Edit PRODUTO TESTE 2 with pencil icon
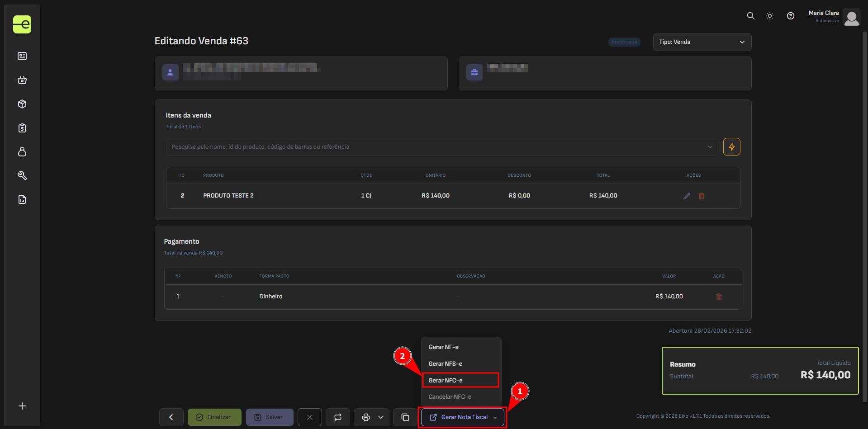Viewport: 868px width, 429px height. 687,196
